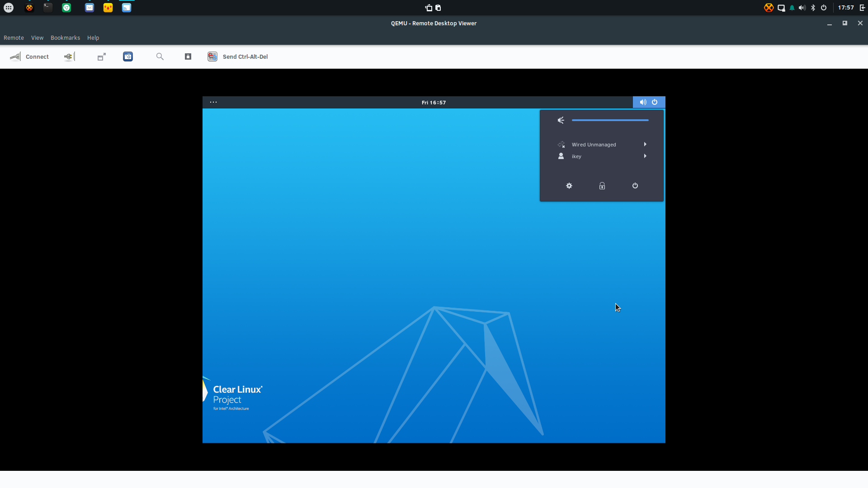
Task: Click the guest Fri 16:57 clock
Action: (434, 103)
